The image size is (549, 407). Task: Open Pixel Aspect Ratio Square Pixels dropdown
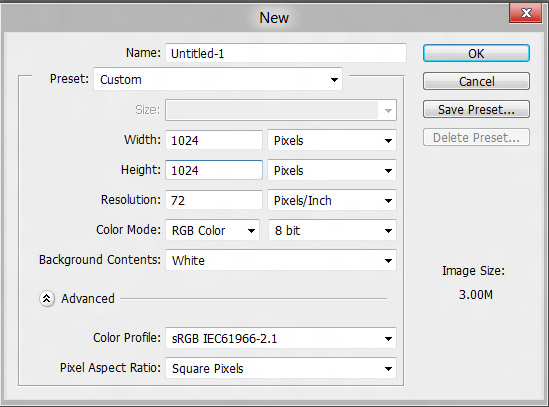pos(281,368)
